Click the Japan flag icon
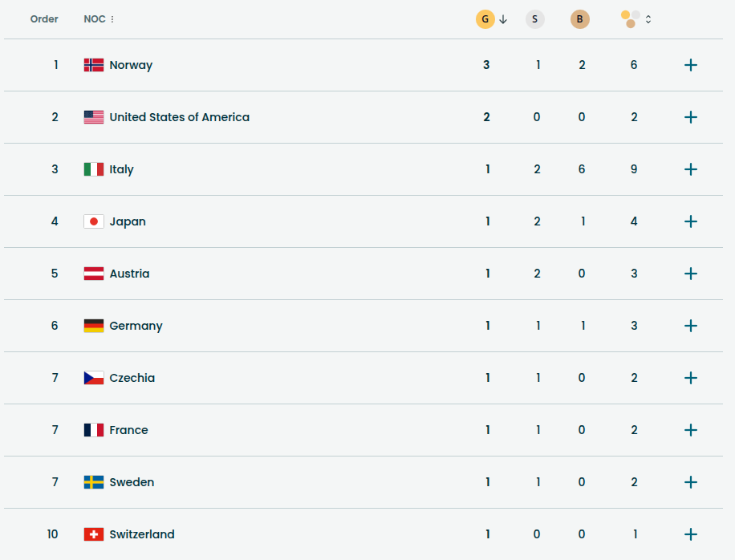735x560 pixels. 94,221
